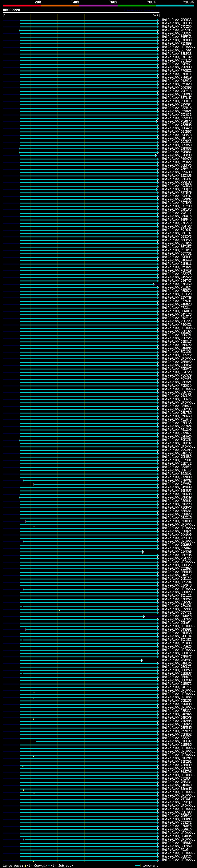197x868 pixels.
Task: Open hit UniRef100_Q8W4Z3
Action: 177,128
